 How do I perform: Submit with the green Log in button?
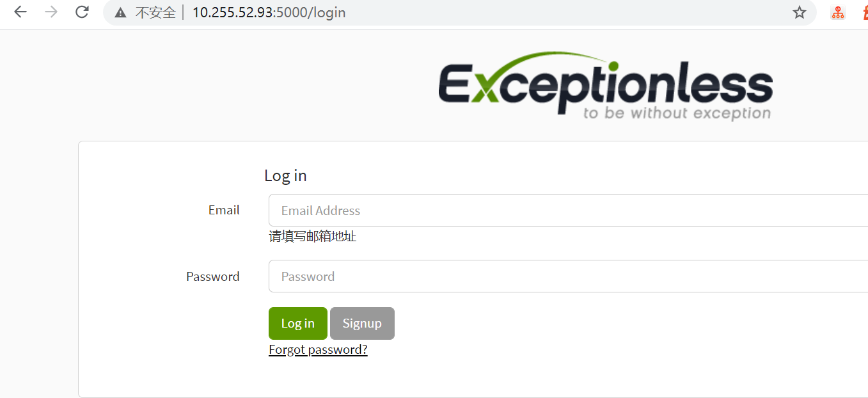298,323
